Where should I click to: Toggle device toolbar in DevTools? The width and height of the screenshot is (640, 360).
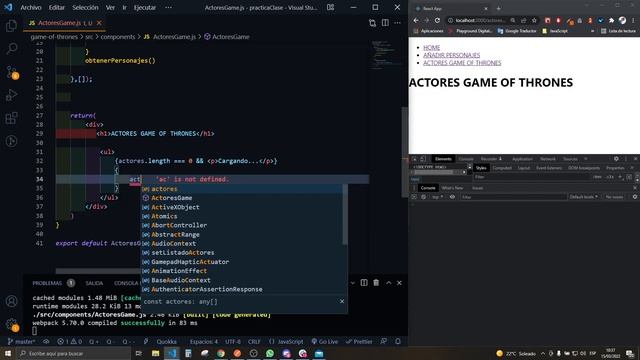[x=423, y=159]
